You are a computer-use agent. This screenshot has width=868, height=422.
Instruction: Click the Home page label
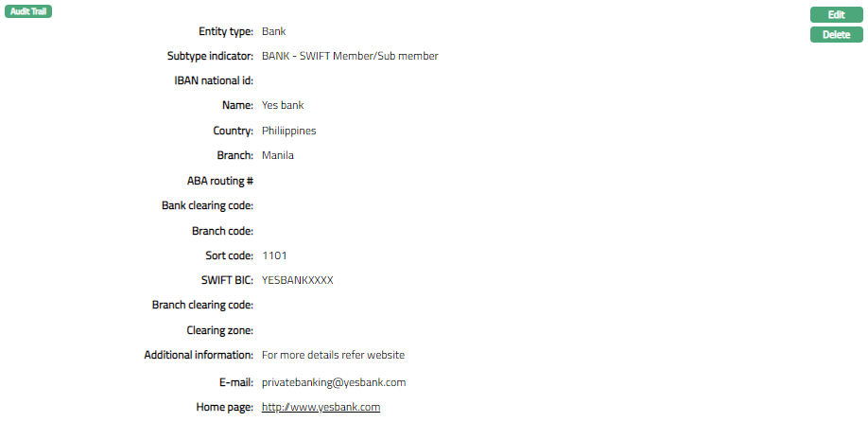tap(225, 408)
